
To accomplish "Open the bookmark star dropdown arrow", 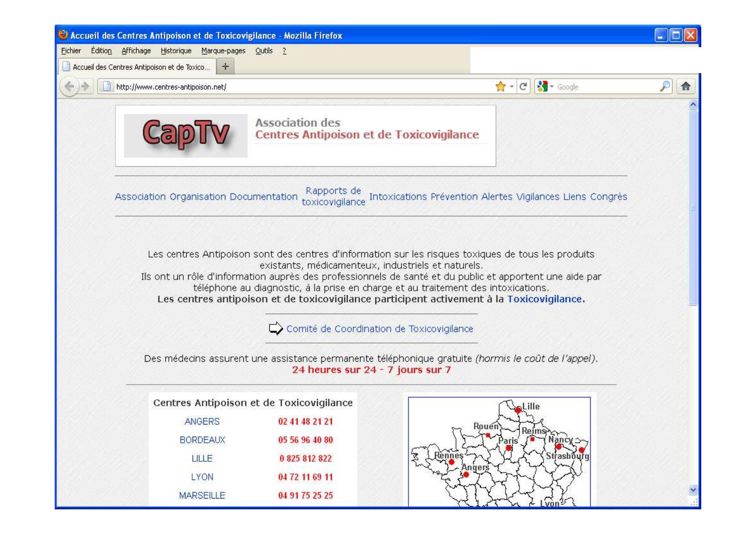I will (511, 87).
